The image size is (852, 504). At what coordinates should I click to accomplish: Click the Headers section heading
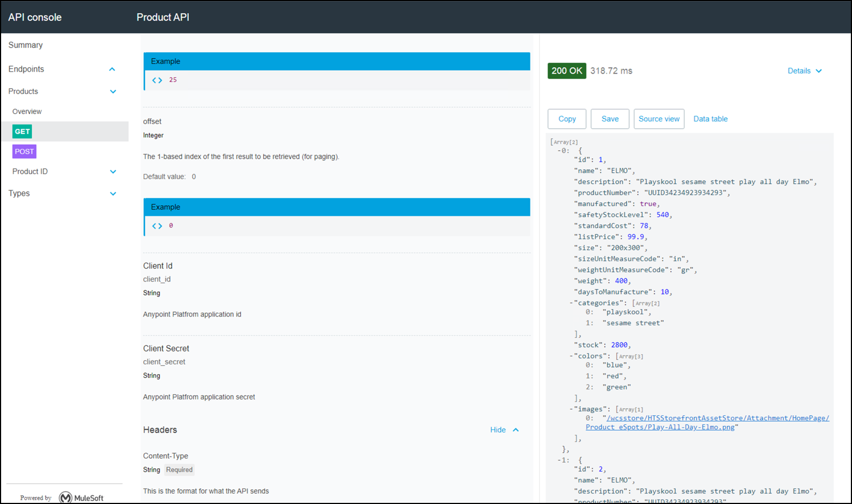tap(160, 430)
